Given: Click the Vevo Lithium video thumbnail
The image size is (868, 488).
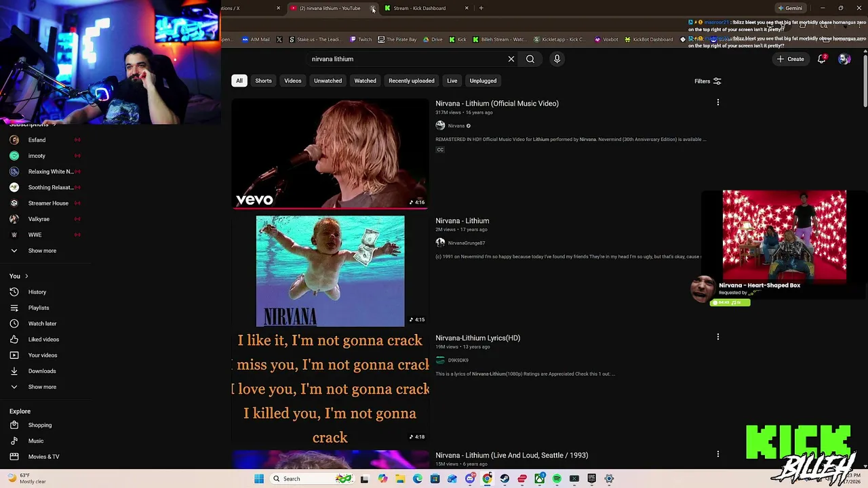Looking at the screenshot, I should click(x=330, y=153).
